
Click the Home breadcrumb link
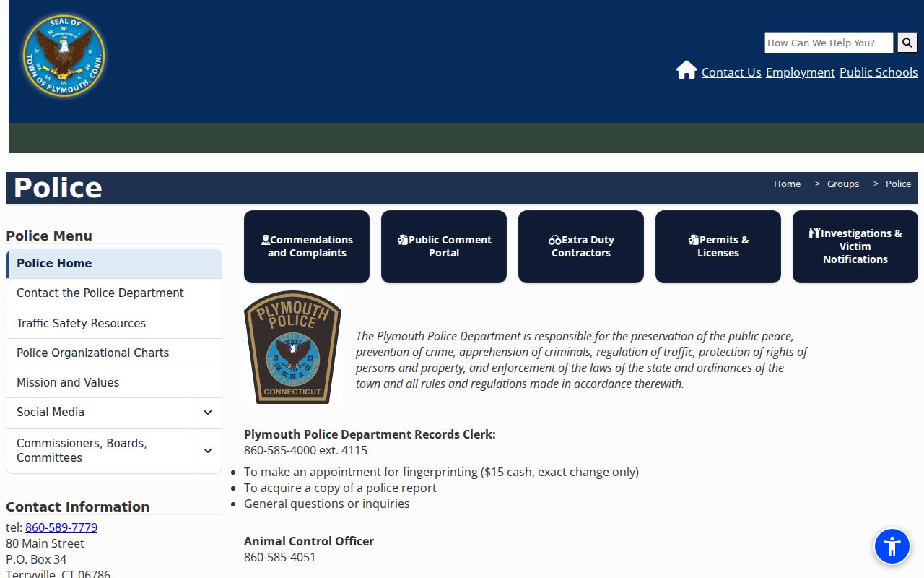pos(787,184)
